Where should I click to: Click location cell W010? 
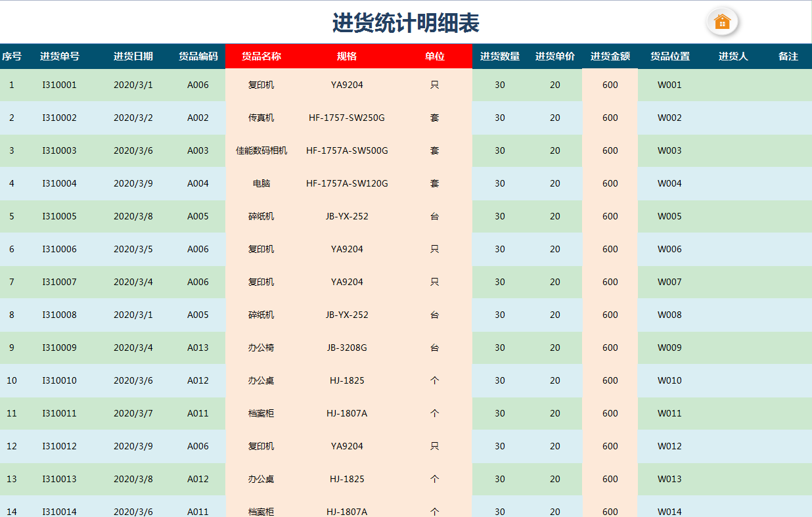(670, 380)
